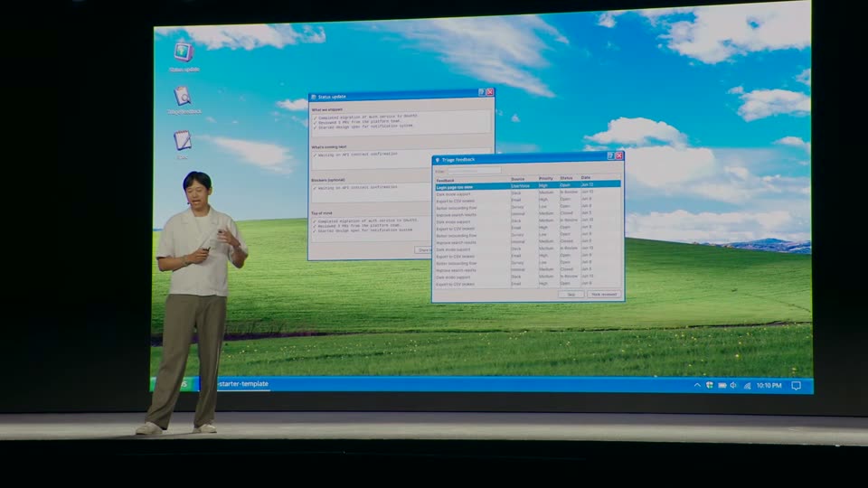Image resolution: width=868 pixels, height=488 pixels.
Task: Open the notification center icon in taskbar
Action: point(796,386)
